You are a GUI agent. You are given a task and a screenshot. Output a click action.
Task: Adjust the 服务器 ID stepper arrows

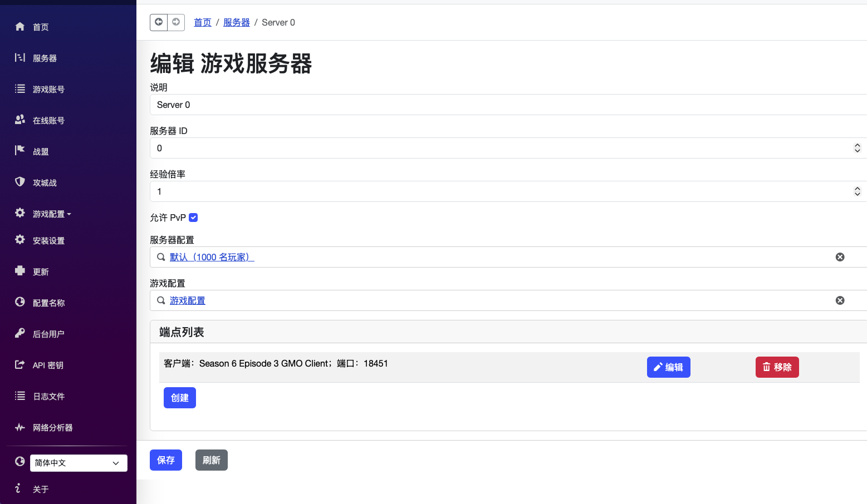858,148
